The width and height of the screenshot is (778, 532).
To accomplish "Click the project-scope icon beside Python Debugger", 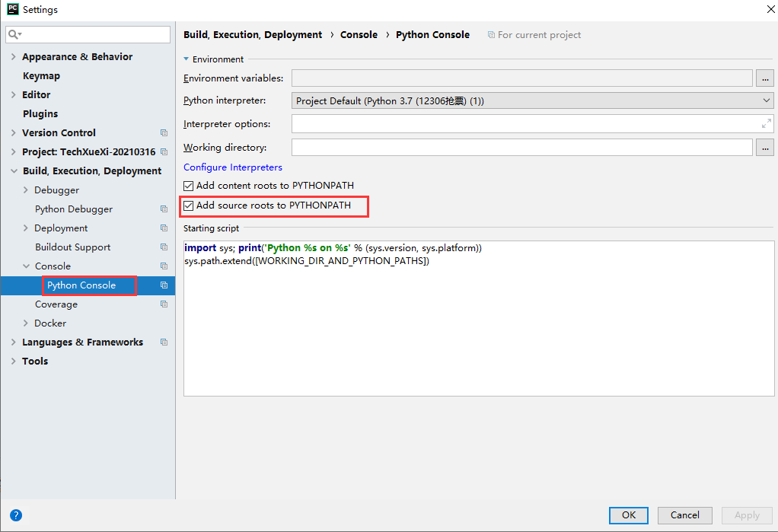I will coord(164,209).
